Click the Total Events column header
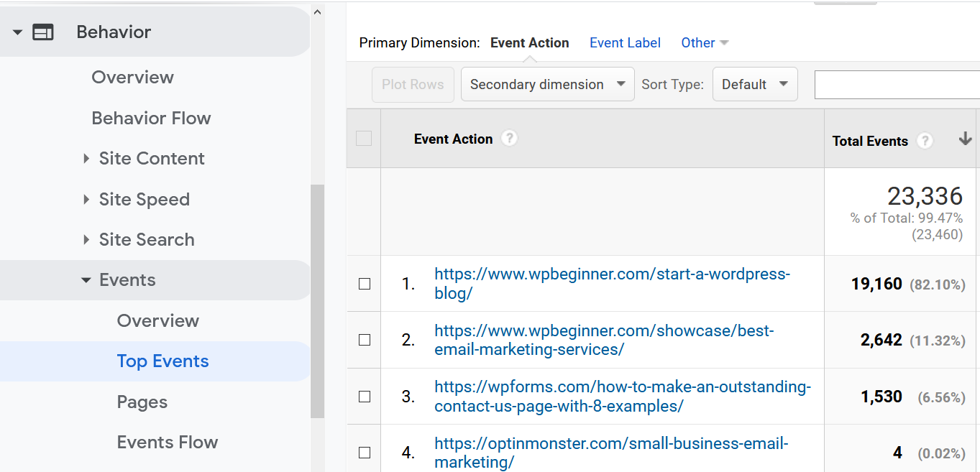The height and width of the screenshot is (472, 980). [870, 142]
